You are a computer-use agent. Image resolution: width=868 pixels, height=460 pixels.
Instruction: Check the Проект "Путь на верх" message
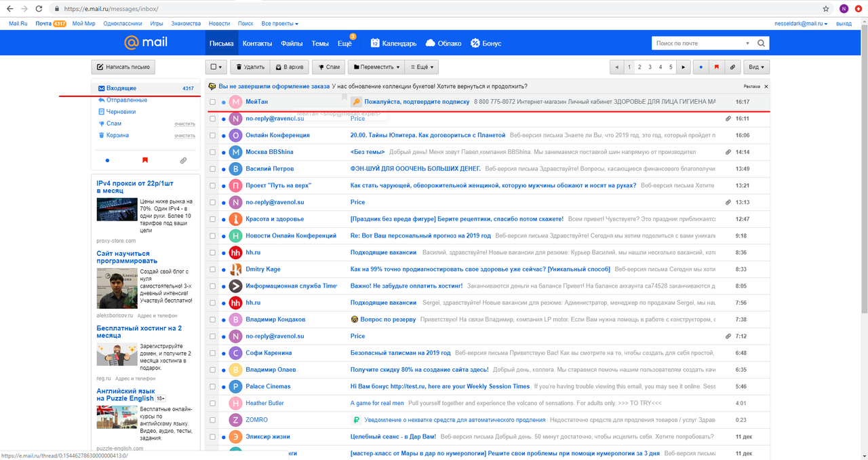(213, 185)
